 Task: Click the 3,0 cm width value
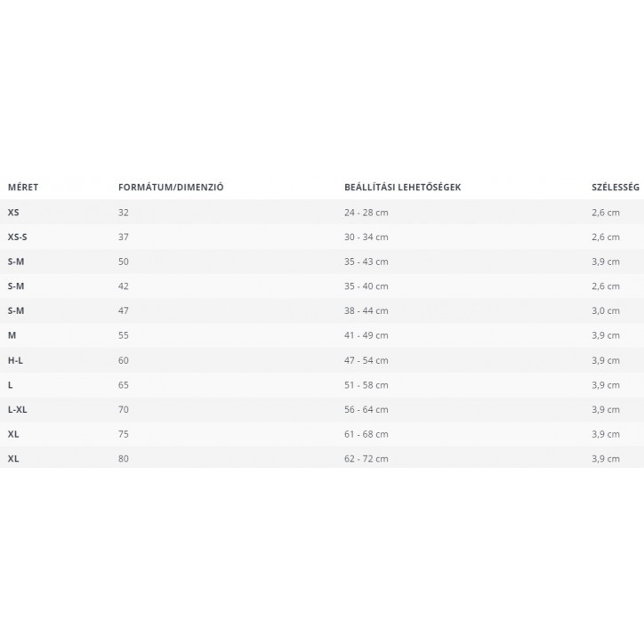click(x=605, y=311)
